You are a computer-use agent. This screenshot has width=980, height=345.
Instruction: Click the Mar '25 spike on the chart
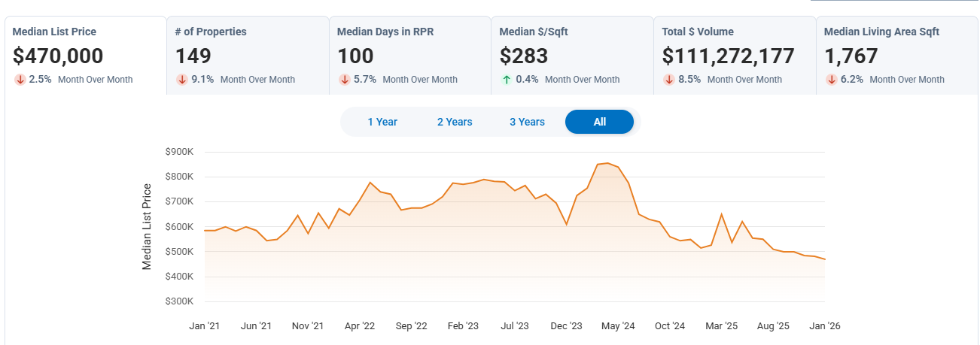point(721,214)
